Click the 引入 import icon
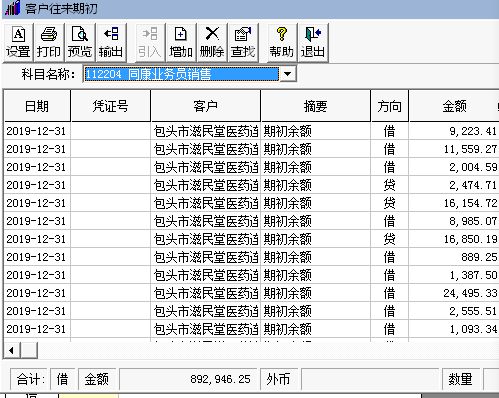The image size is (499, 398). point(149,43)
